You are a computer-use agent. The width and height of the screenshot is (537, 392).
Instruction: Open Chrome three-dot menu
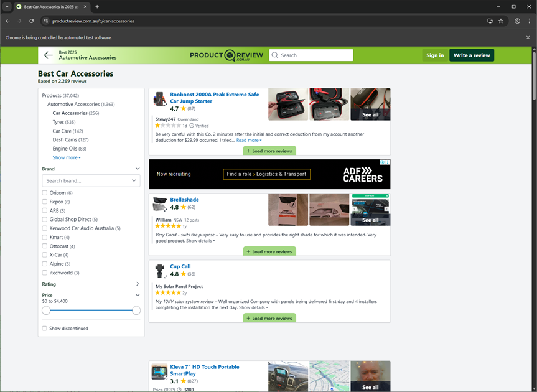530,21
